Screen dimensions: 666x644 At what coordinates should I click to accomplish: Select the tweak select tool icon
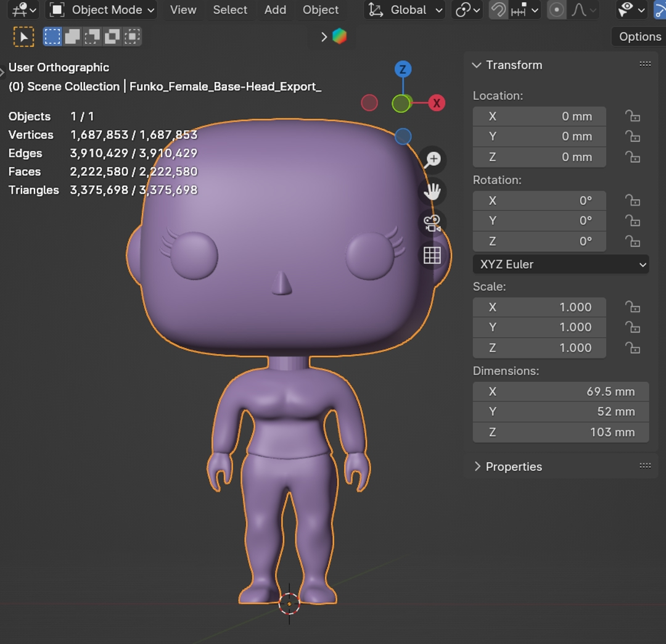point(23,37)
